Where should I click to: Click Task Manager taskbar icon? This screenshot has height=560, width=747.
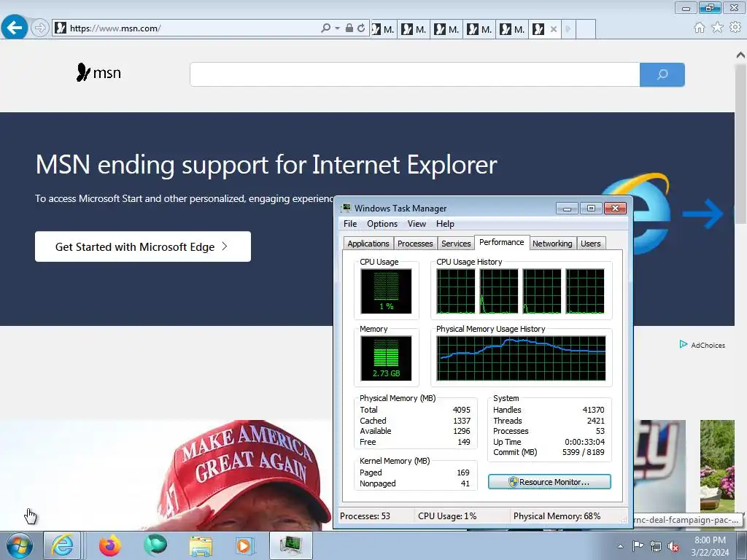coord(291,545)
